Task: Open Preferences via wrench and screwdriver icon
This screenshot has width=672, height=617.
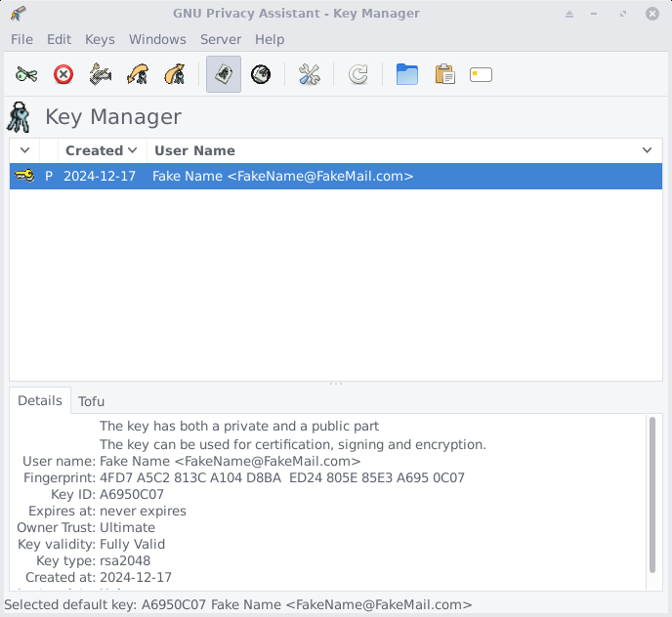Action: coord(309,74)
